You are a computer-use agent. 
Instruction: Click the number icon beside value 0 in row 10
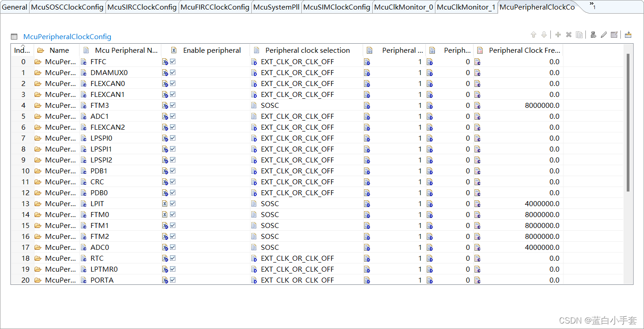tap(429, 171)
